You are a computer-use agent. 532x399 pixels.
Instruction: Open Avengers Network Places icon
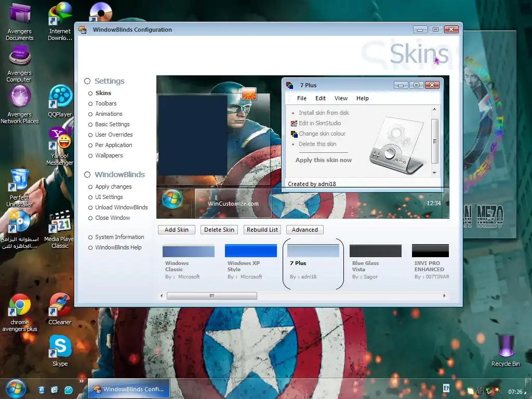coord(19,104)
